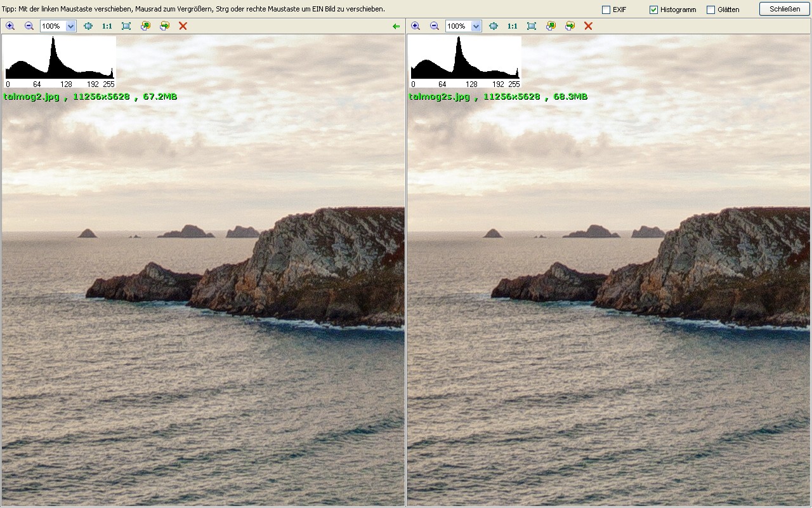The width and height of the screenshot is (812, 508).
Task: Click the Schließen button
Action: pyautogui.click(x=784, y=9)
